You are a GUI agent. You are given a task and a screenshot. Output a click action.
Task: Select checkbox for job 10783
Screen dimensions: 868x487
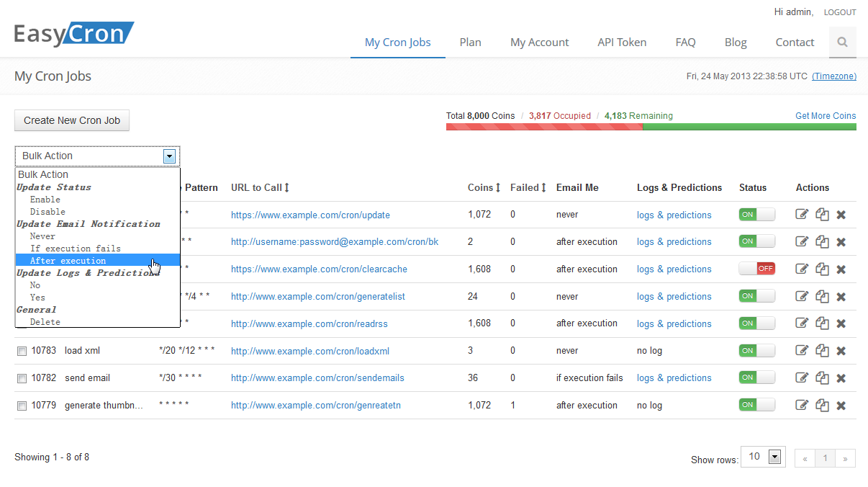click(22, 352)
